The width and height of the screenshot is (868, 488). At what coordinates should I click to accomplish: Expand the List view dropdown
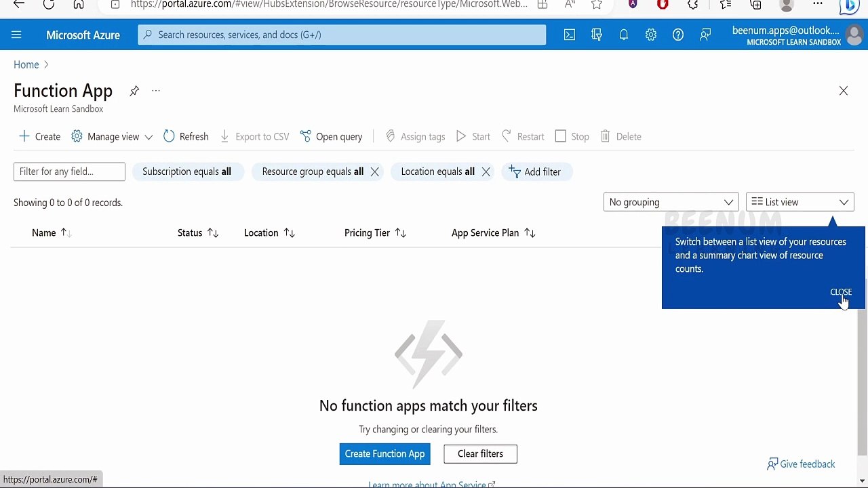(800, 202)
